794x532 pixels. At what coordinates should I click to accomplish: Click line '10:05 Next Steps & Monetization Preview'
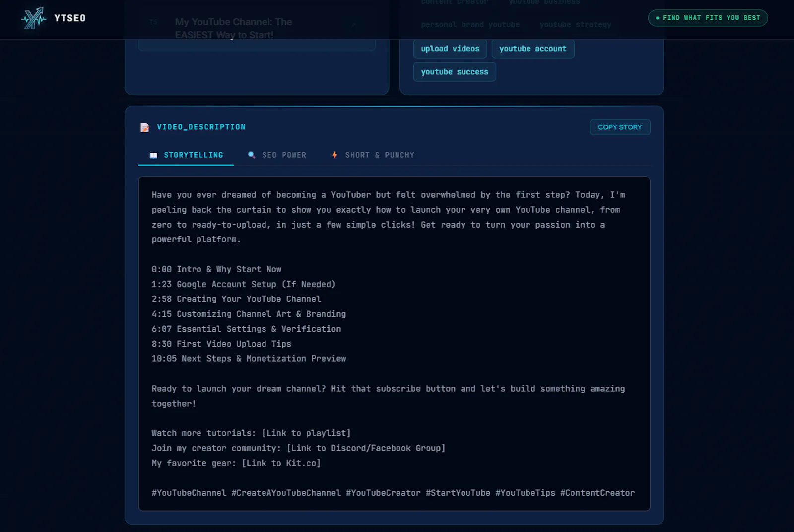tap(249, 358)
